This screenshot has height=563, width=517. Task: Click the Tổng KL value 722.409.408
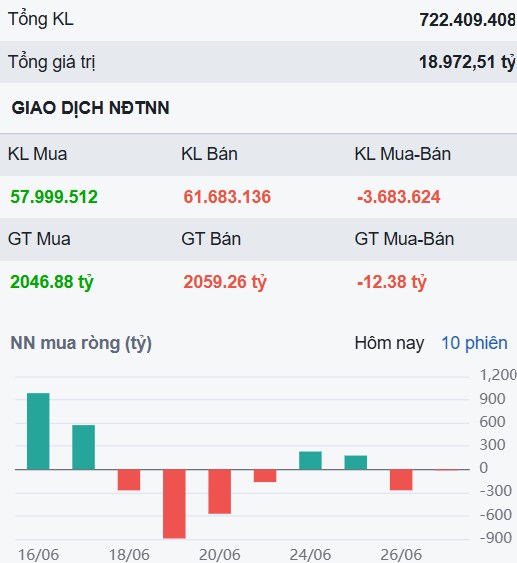point(468,20)
